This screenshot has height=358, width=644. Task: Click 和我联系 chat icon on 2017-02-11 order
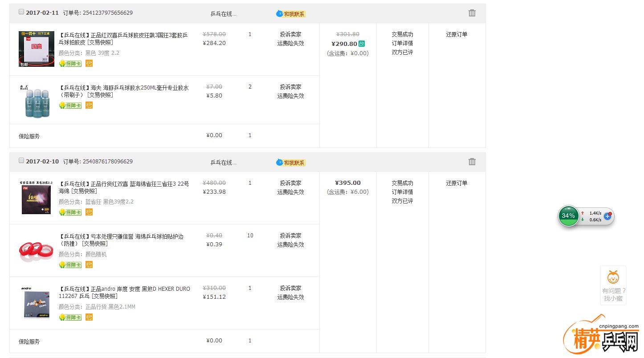click(x=291, y=14)
